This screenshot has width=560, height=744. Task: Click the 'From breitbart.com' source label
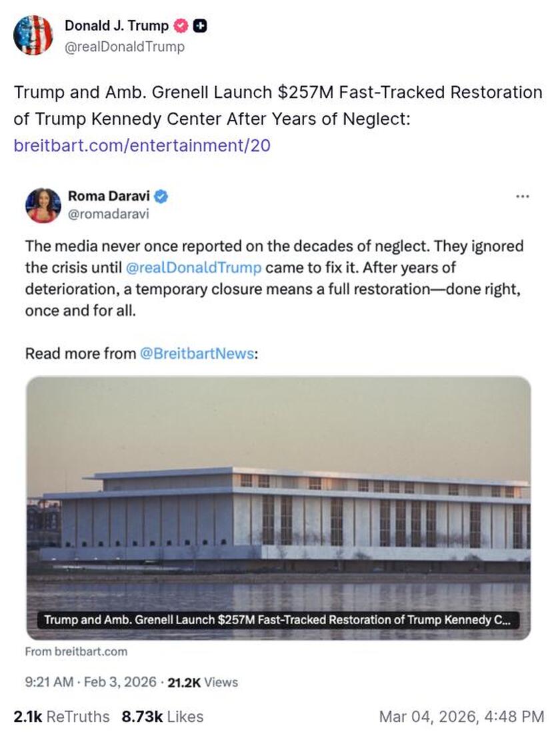77,651
